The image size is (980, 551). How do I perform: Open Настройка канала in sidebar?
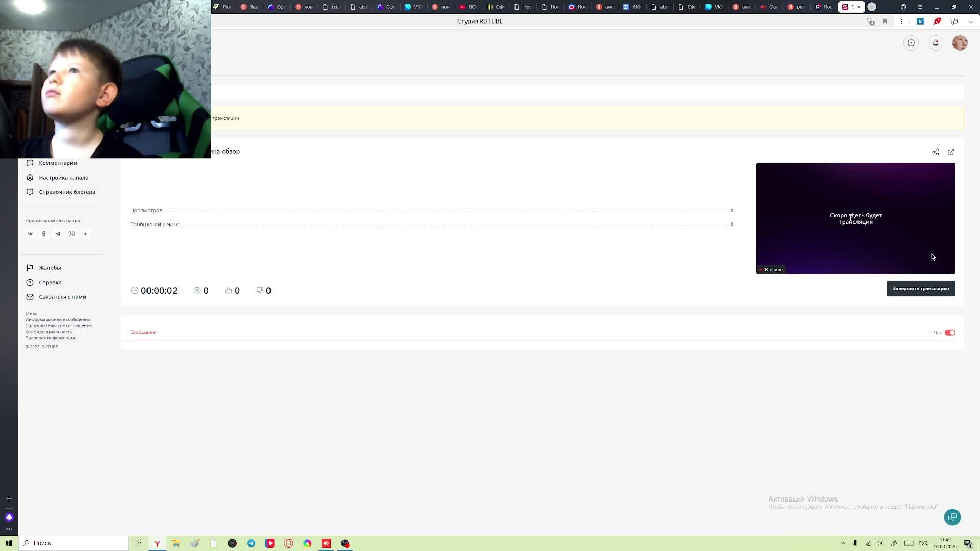[63, 178]
